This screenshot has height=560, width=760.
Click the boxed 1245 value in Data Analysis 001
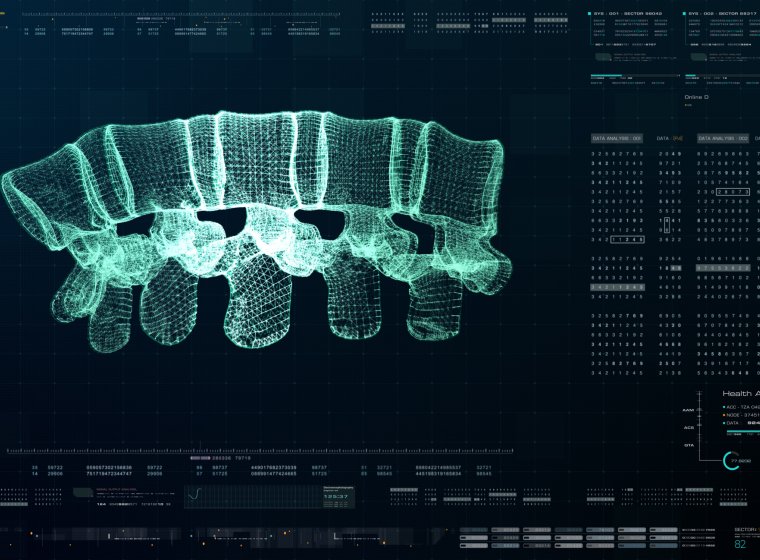coord(628,240)
